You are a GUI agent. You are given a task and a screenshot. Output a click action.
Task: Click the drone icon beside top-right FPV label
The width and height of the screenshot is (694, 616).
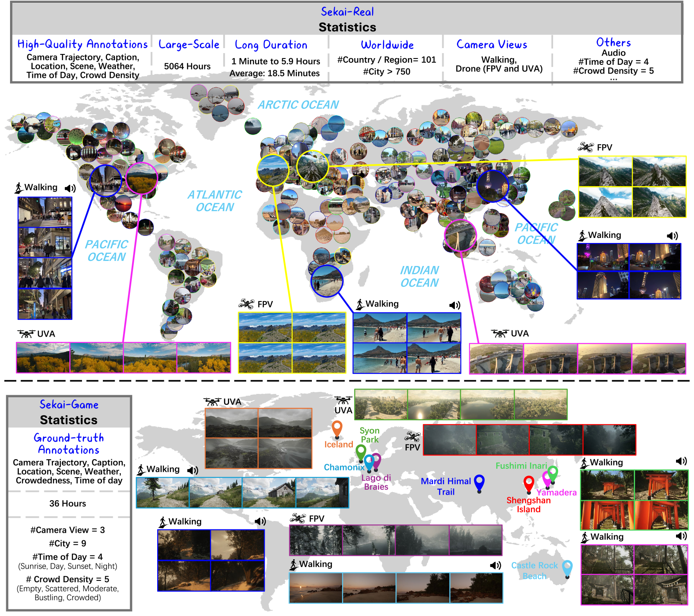pyautogui.click(x=585, y=147)
